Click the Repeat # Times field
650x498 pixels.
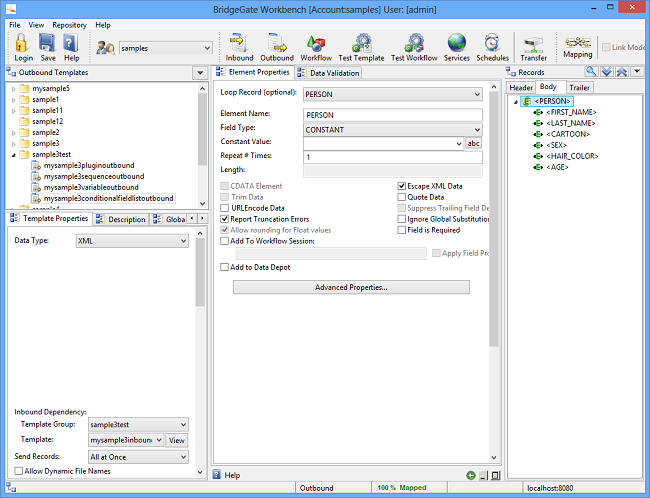click(x=393, y=157)
